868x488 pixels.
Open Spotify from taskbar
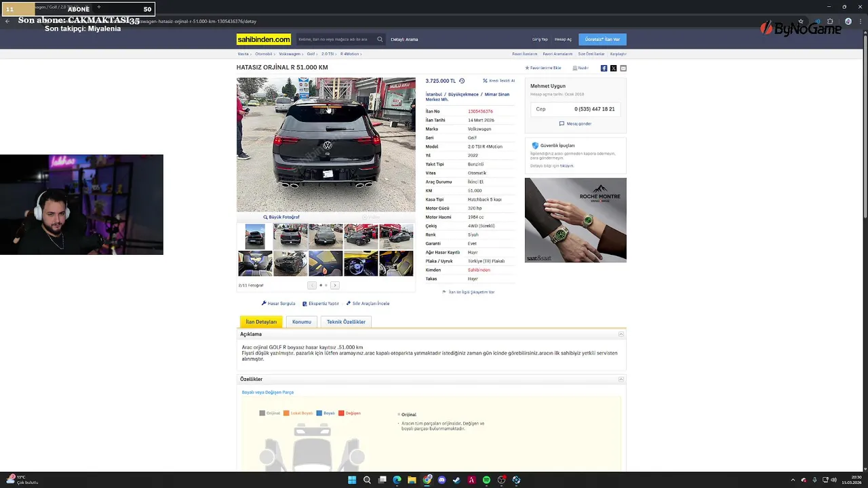486,480
